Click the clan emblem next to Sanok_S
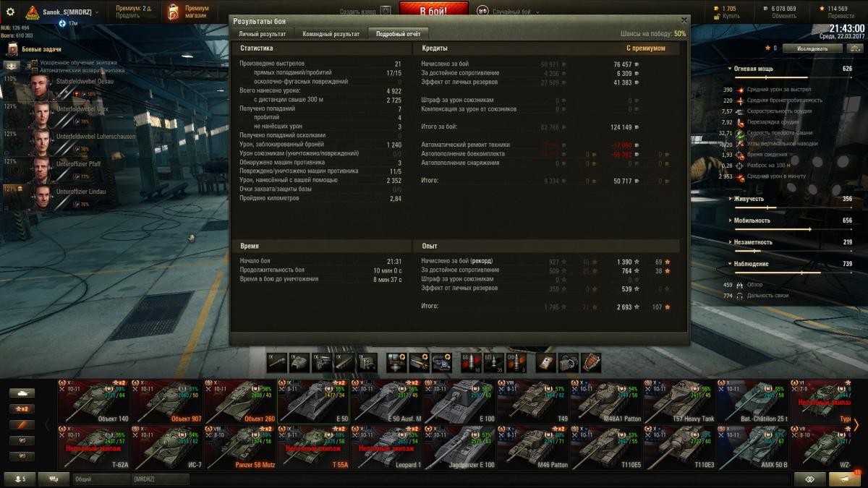 [33, 12]
